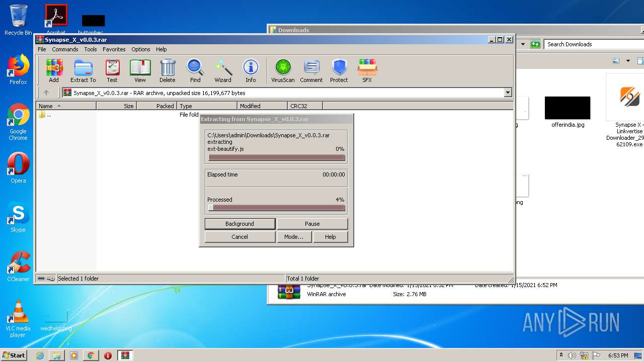Click the WinRAR taskbar button

pyautogui.click(x=125, y=355)
